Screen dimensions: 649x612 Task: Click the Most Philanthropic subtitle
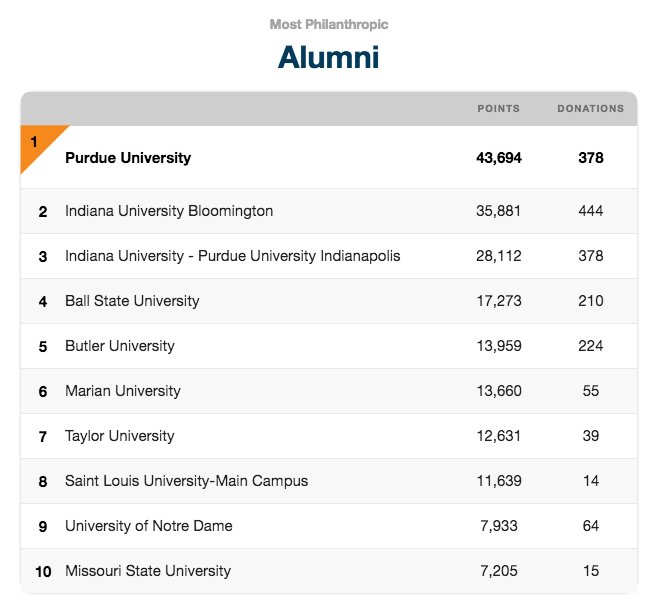pos(329,24)
